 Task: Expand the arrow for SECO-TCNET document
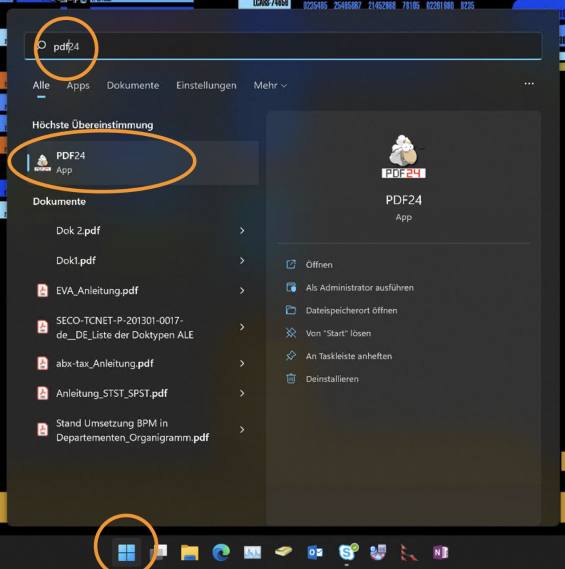pyautogui.click(x=242, y=327)
